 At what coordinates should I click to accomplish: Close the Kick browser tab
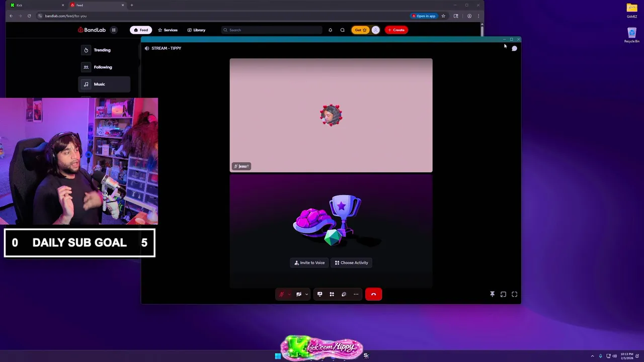coord(62,5)
